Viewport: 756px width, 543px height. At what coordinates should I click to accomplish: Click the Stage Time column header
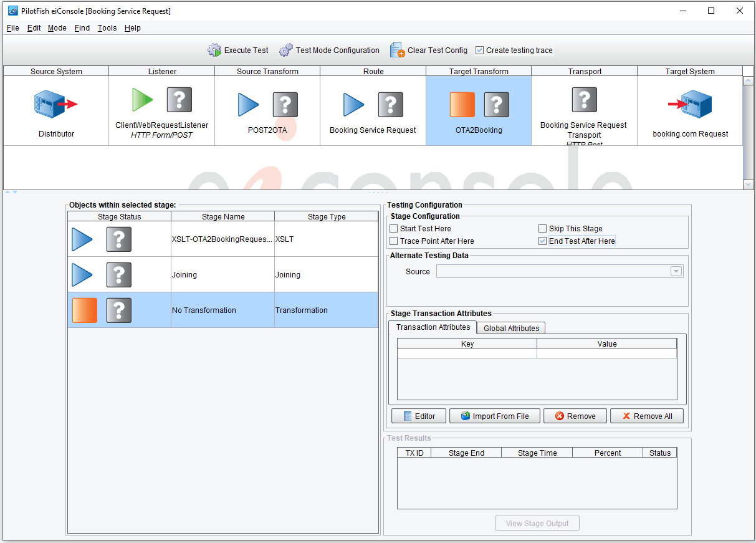click(537, 453)
